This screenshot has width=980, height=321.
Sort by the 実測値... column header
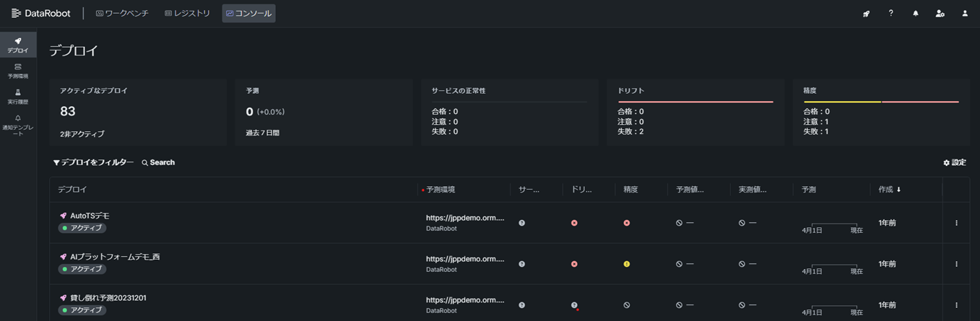coord(753,190)
